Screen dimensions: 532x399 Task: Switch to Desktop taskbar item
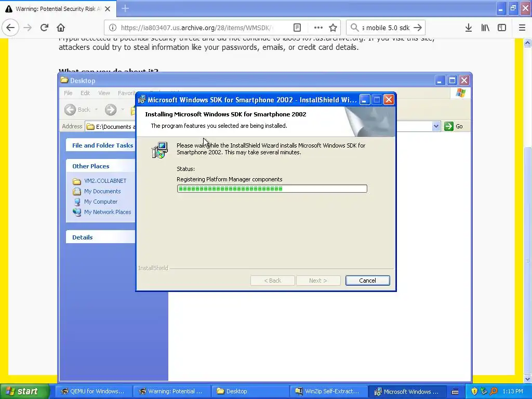point(250,391)
